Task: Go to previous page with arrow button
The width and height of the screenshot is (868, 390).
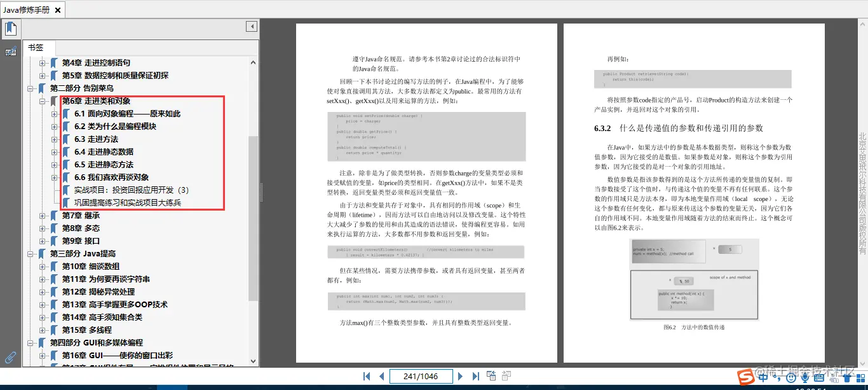Action: [x=382, y=375]
